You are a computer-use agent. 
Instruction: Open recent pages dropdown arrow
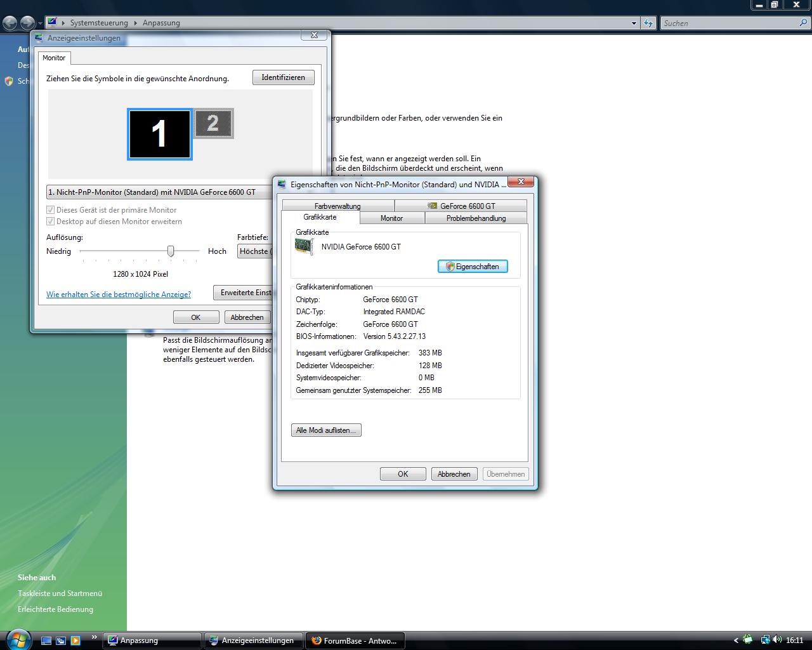click(40, 23)
